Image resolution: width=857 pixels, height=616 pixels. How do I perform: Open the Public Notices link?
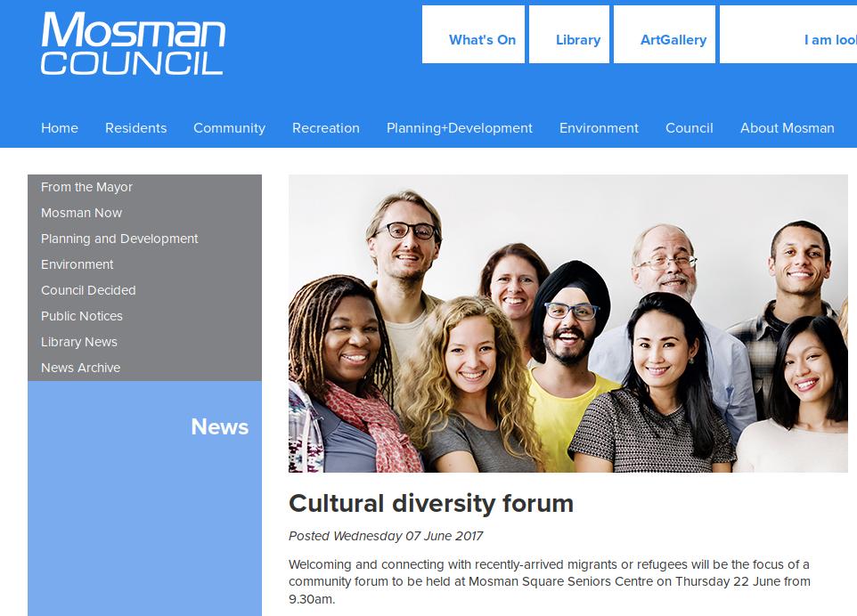(x=81, y=316)
